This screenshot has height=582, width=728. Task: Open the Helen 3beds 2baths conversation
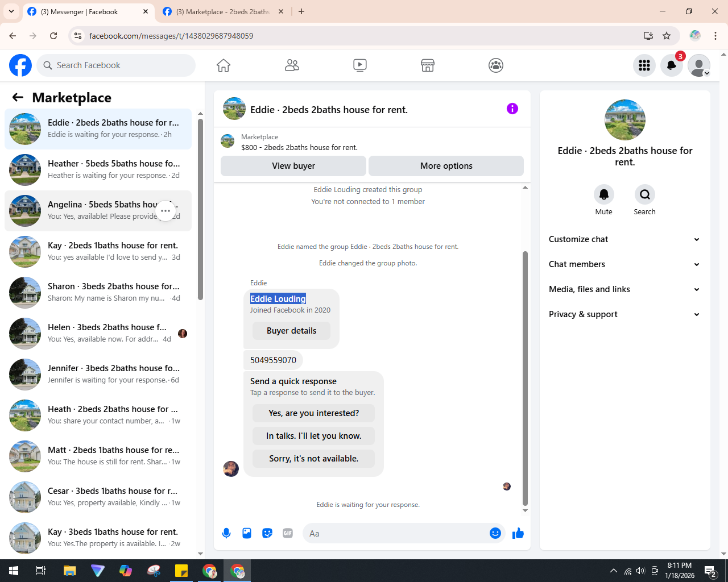98,334
